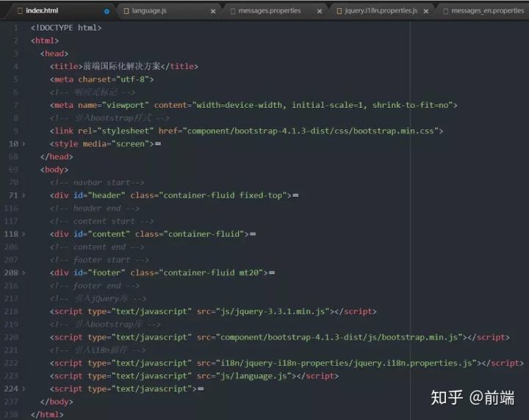Click file icon on jquery.i18n.properties.js tab
529x420 pixels.
click(339, 11)
